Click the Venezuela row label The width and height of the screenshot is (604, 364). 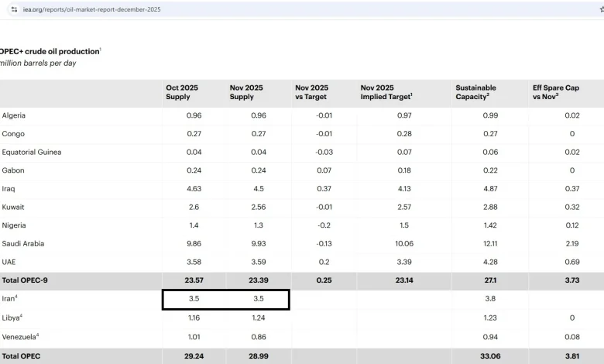(21, 335)
